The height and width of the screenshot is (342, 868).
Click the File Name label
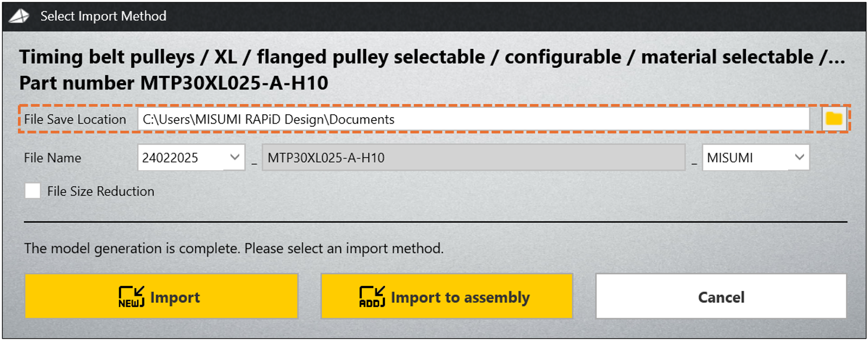53,158
